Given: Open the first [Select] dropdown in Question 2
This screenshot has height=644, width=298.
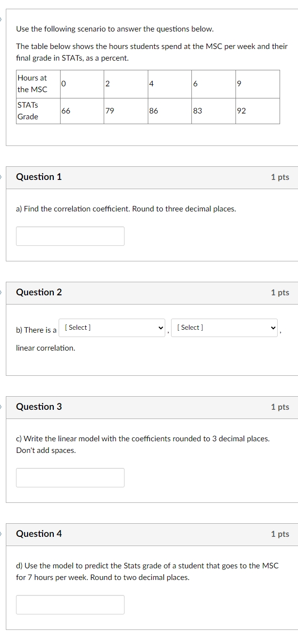Looking at the screenshot, I should coord(111,327).
